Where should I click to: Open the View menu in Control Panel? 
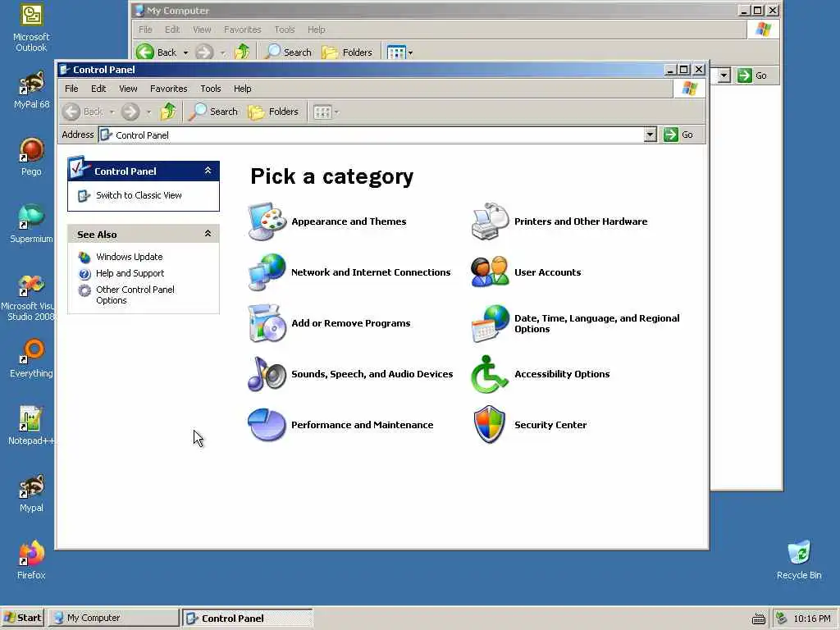[128, 89]
